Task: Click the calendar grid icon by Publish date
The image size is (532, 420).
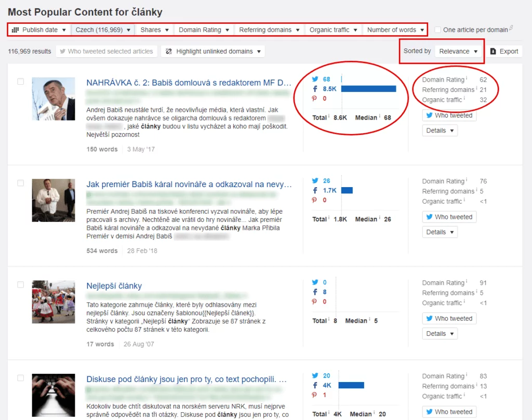Action: coord(15,30)
